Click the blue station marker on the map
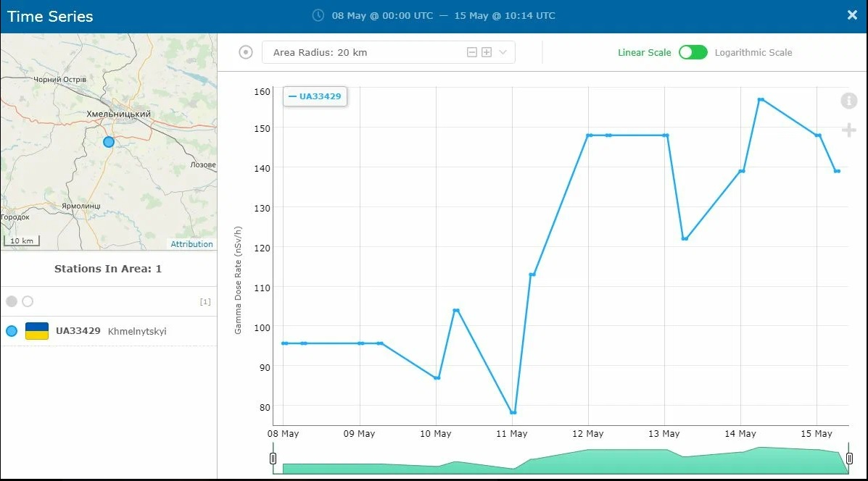 pos(109,142)
